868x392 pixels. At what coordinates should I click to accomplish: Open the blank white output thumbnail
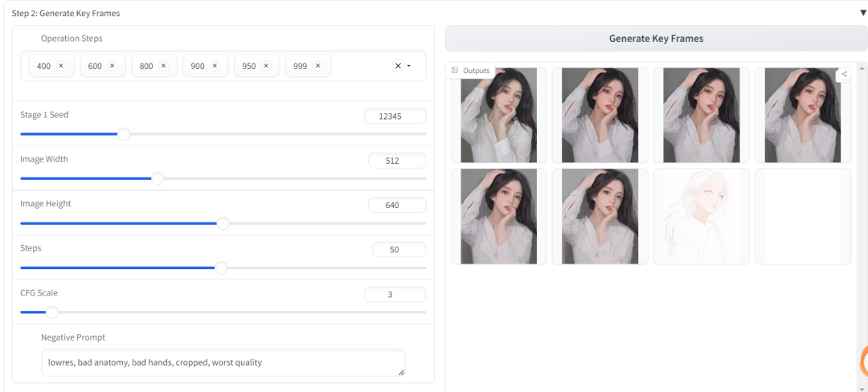coord(803,216)
